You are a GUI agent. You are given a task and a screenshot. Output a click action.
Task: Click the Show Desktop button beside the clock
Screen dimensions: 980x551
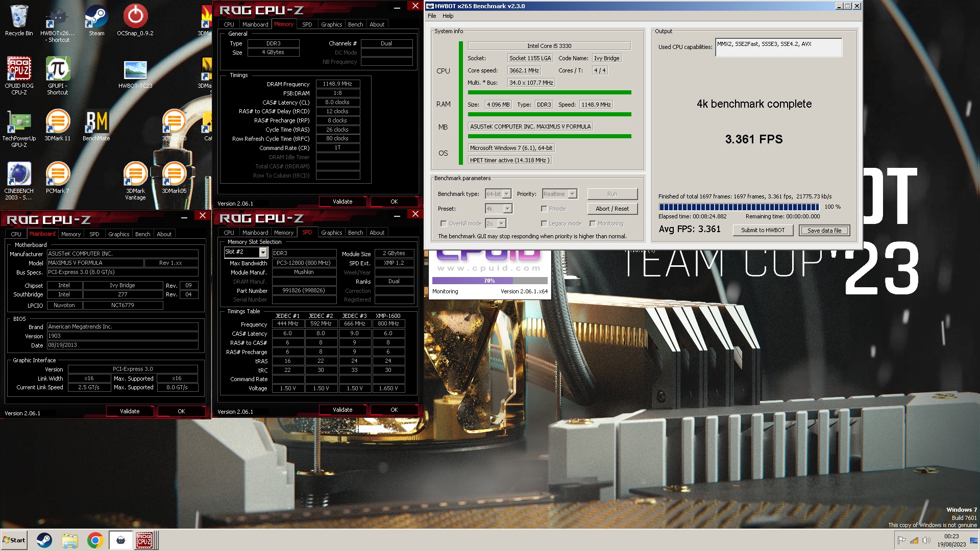(974, 540)
